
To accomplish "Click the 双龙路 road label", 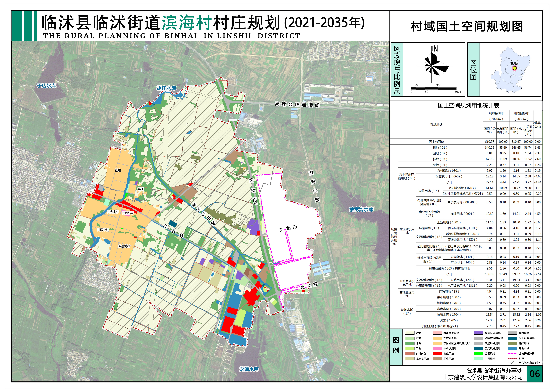I will 288,228.
